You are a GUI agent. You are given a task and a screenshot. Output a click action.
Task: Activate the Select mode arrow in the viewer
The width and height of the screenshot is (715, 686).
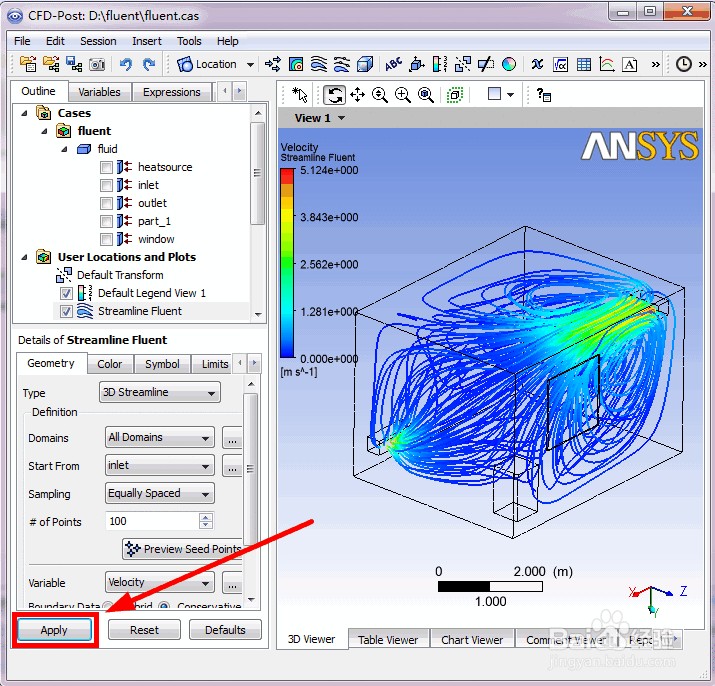pyautogui.click(x=300, y=95)
